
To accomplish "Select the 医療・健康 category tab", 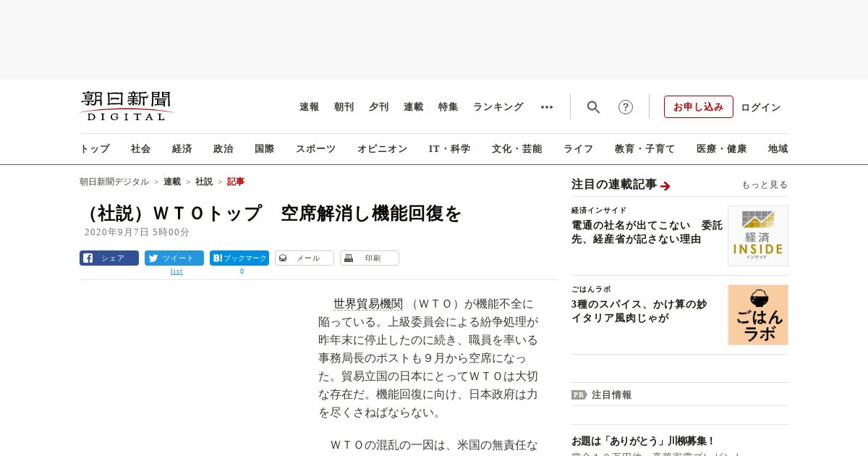I will click(722, 149).
